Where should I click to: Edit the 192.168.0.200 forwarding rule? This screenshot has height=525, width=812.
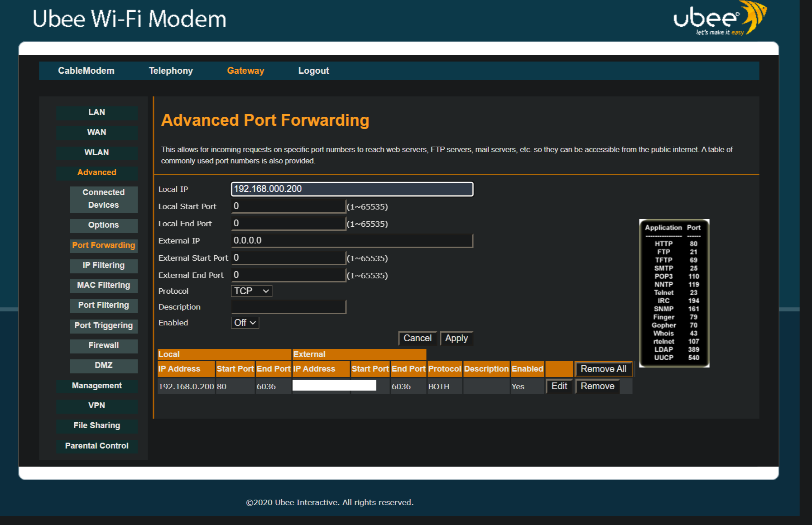coord(559,387)
